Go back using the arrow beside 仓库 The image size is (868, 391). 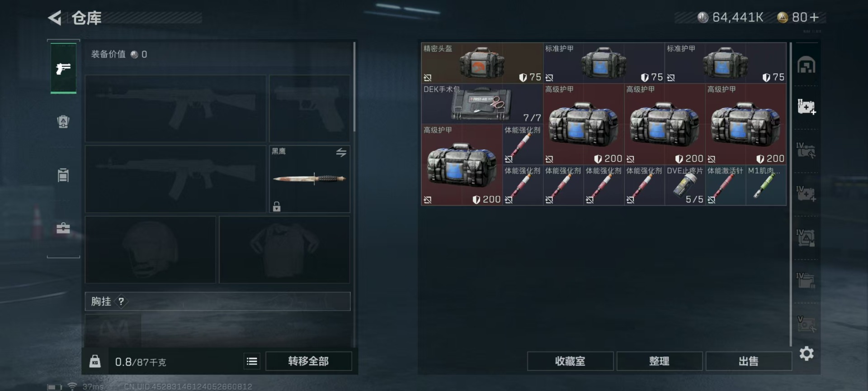click(55, 18)
